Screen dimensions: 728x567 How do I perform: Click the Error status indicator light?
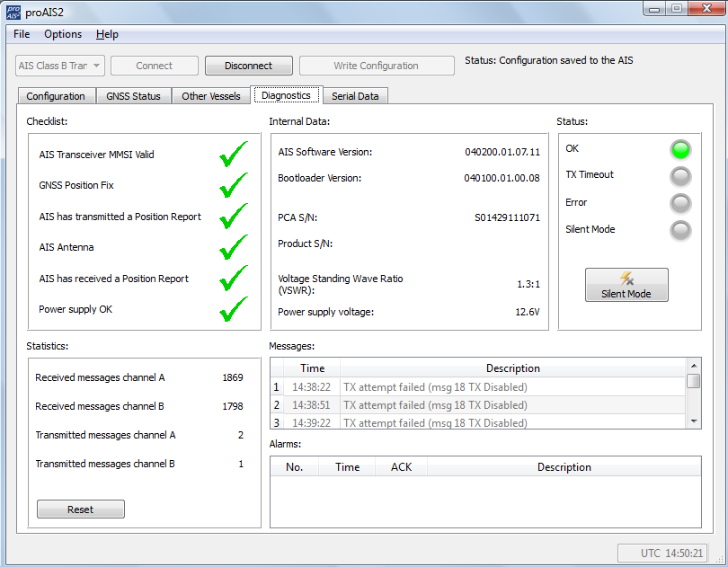pos(680,203)
